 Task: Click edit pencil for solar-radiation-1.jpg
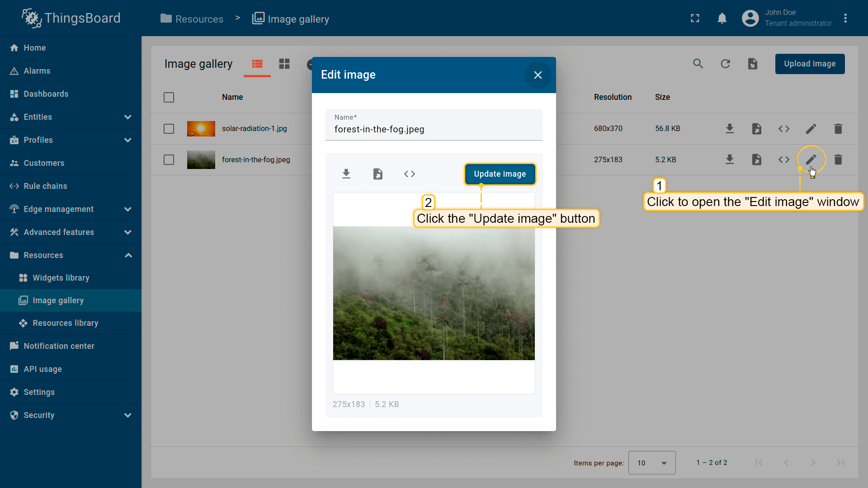811,129
